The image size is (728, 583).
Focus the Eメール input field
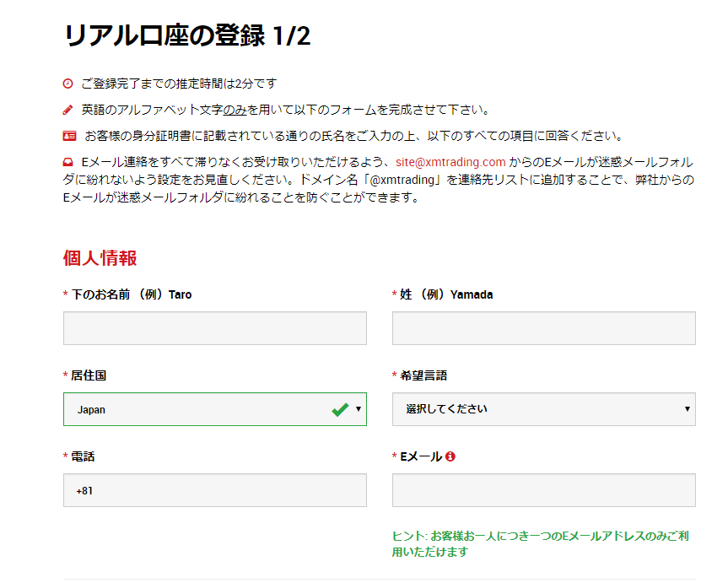coord(543,490)
